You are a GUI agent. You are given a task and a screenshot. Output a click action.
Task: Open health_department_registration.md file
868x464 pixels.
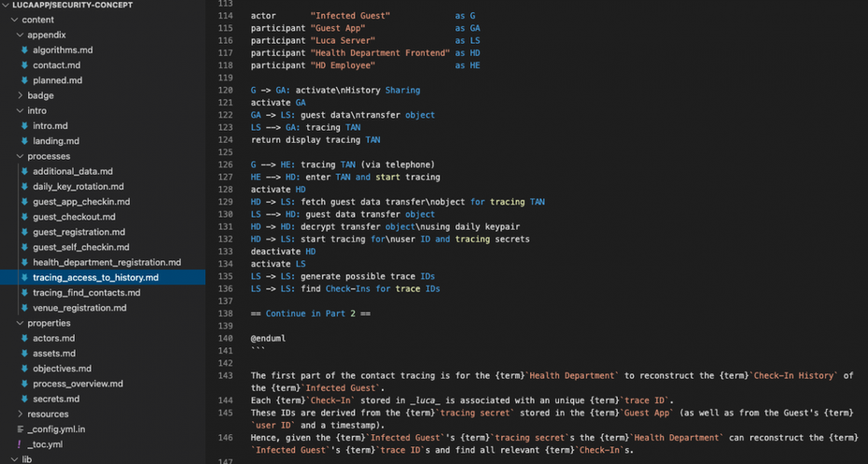pos(106,262)
